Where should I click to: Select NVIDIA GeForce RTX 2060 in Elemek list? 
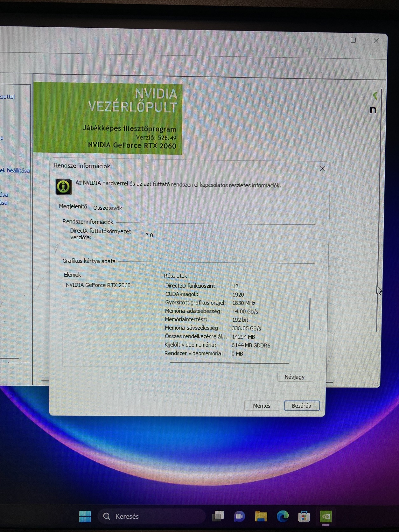tap(98, 285)
